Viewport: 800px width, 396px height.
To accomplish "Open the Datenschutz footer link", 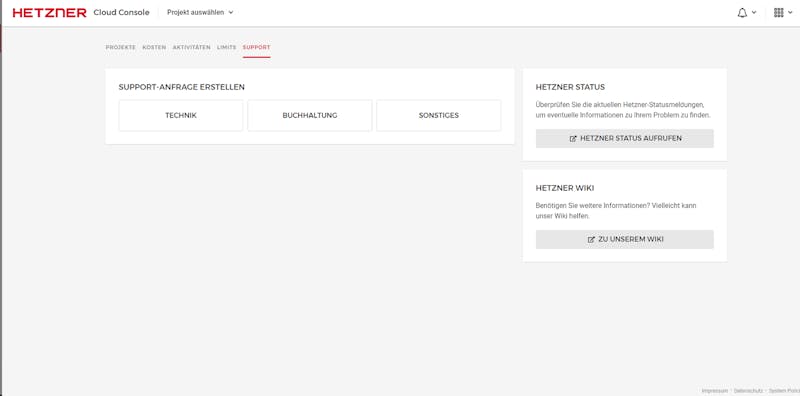I will pos(748,391).
